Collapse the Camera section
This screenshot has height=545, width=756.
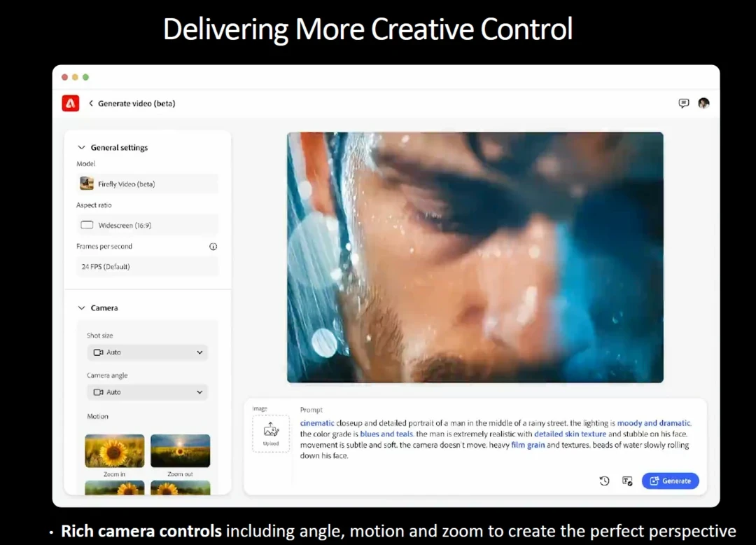coord(82,308)
